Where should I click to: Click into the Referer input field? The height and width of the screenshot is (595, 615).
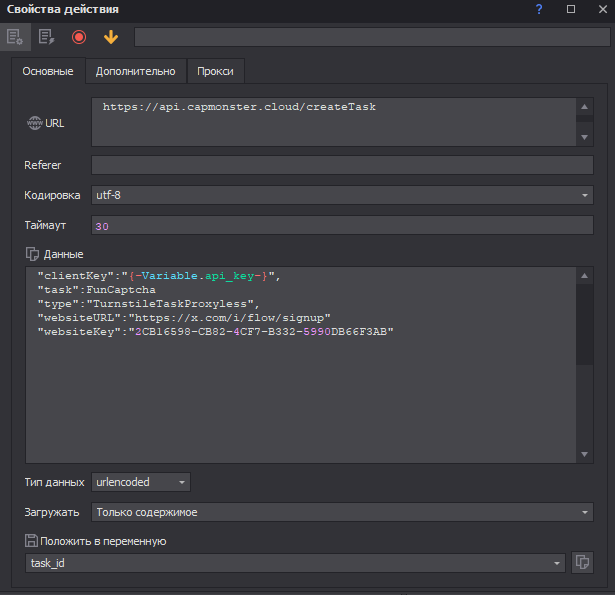pos(342,165)
